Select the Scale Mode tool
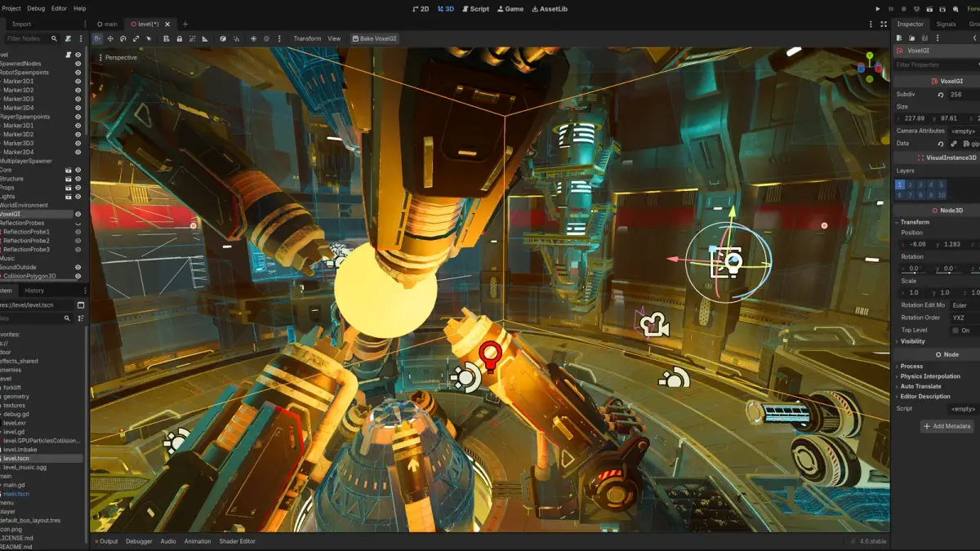The image size is (980, 551). pos(136,38)
